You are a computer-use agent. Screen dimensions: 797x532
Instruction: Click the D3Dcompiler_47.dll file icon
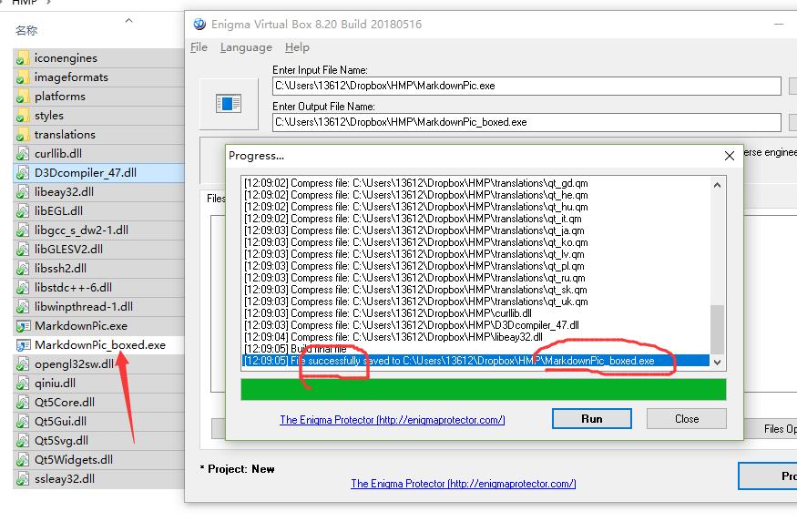tap(23, 173)
